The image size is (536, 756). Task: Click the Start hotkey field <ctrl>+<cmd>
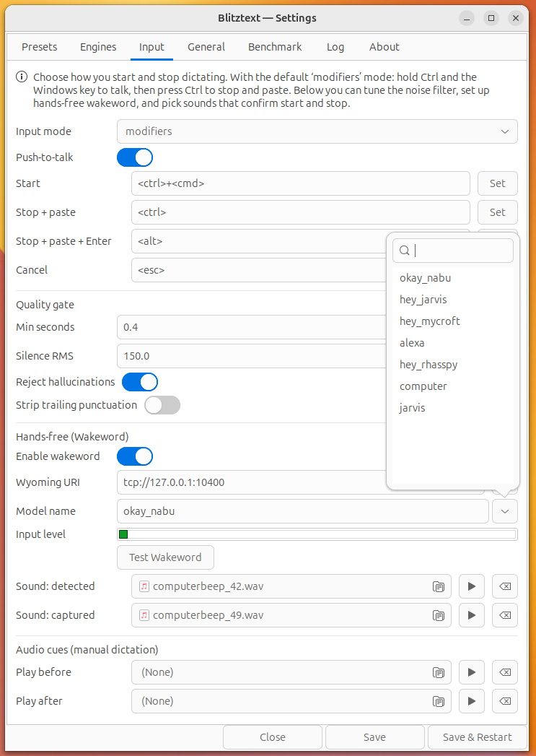coord(301,183)
